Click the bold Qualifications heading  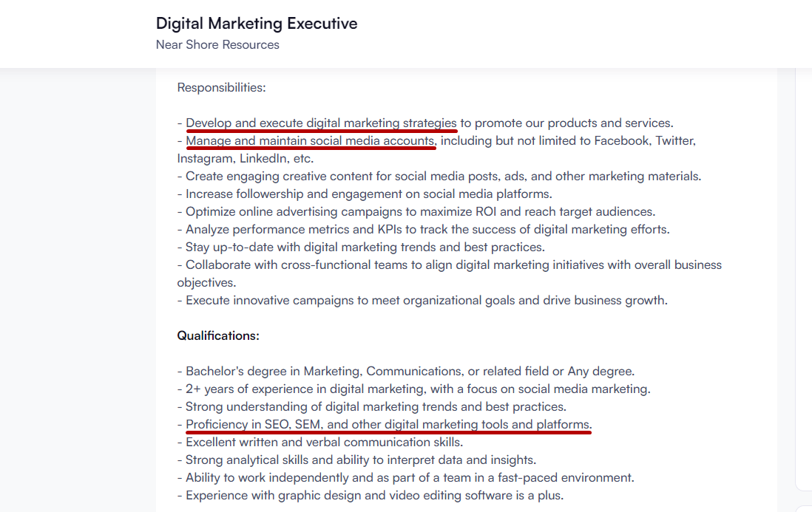218,335
